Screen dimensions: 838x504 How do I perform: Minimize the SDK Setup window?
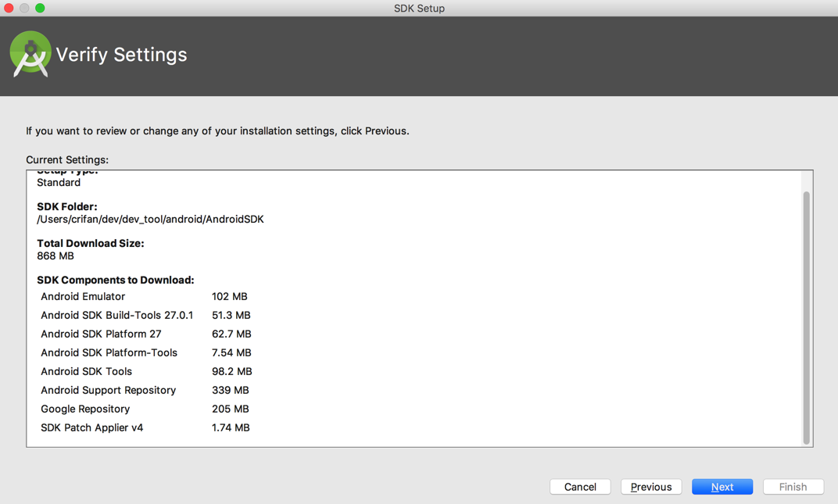pos(24,8)
